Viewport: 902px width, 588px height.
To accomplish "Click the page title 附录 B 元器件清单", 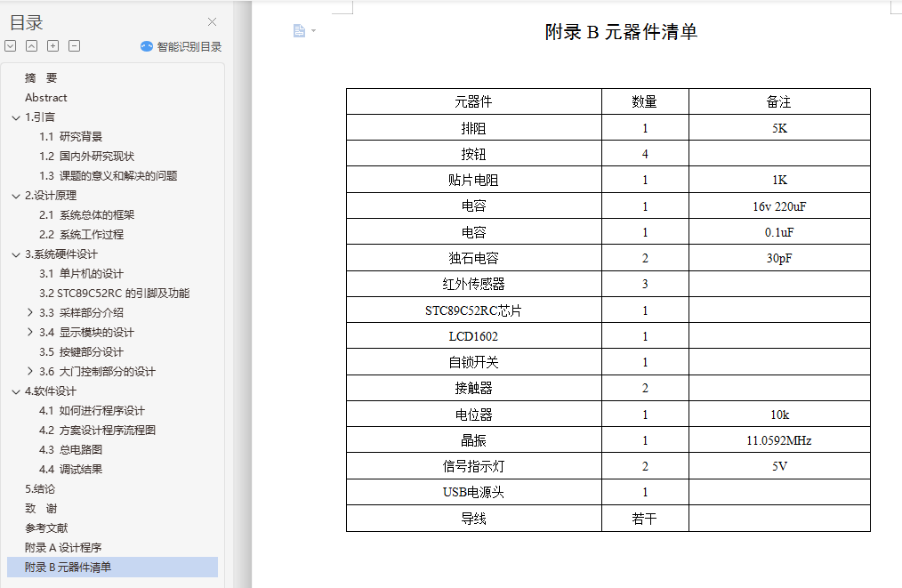I will [621, 32].
